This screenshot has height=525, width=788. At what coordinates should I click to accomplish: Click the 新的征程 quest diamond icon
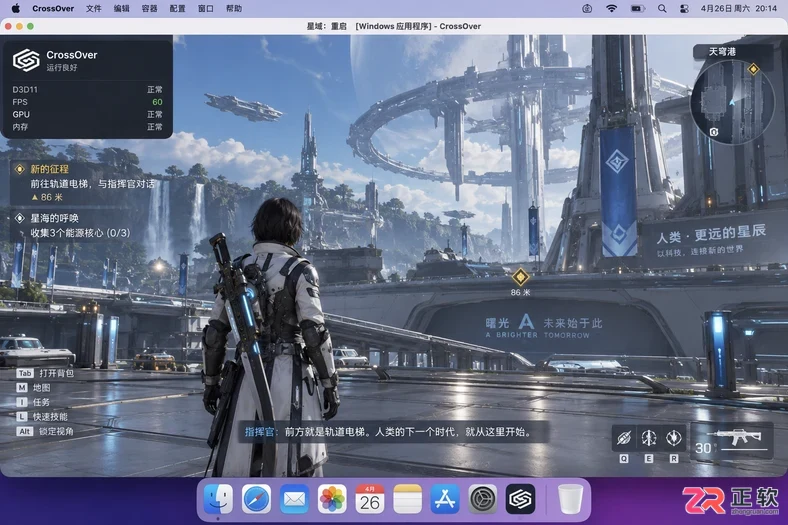(20, 169)
